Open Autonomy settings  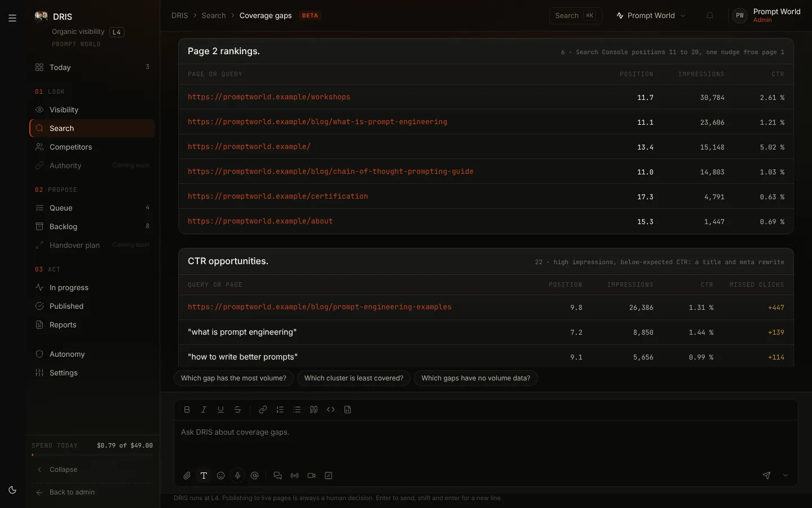92,354
